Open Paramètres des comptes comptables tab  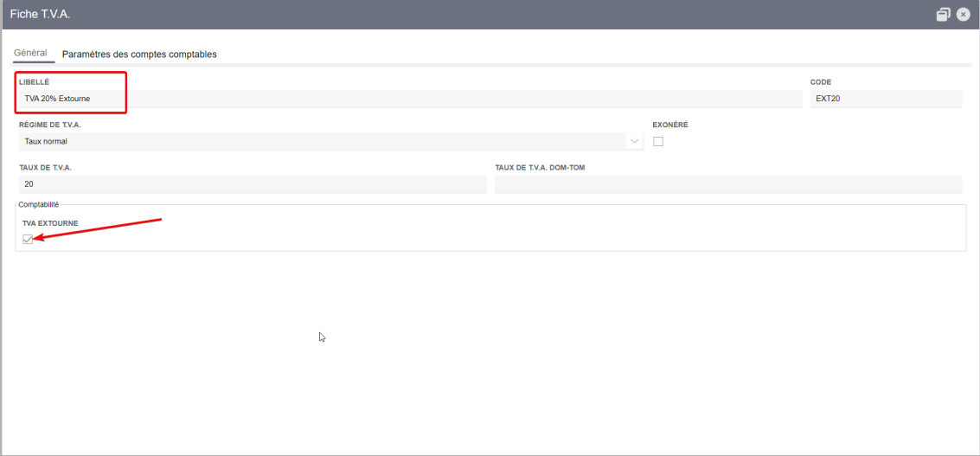coord(139,55)
